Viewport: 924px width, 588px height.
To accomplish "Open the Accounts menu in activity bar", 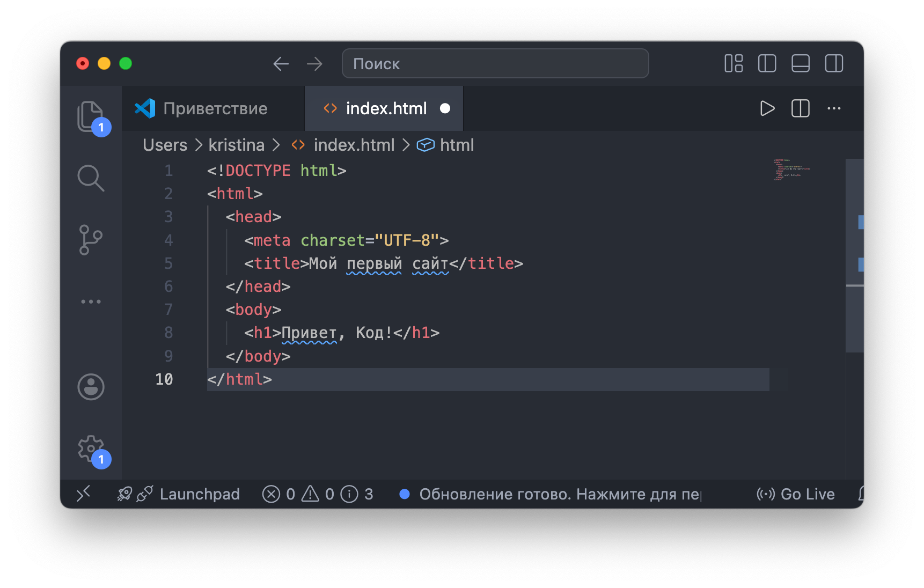I will (x=91, y=387).
